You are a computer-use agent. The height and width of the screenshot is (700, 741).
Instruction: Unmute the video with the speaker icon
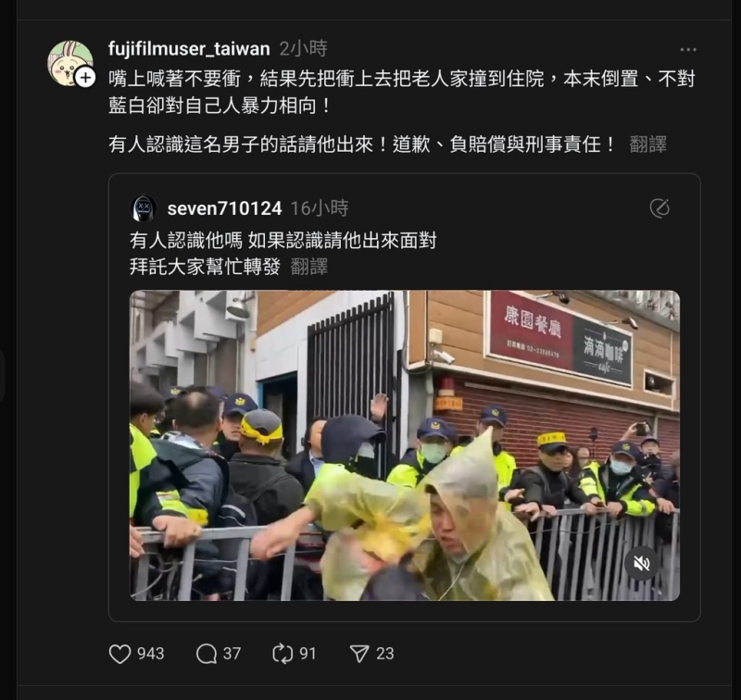[x=641, y=563]
